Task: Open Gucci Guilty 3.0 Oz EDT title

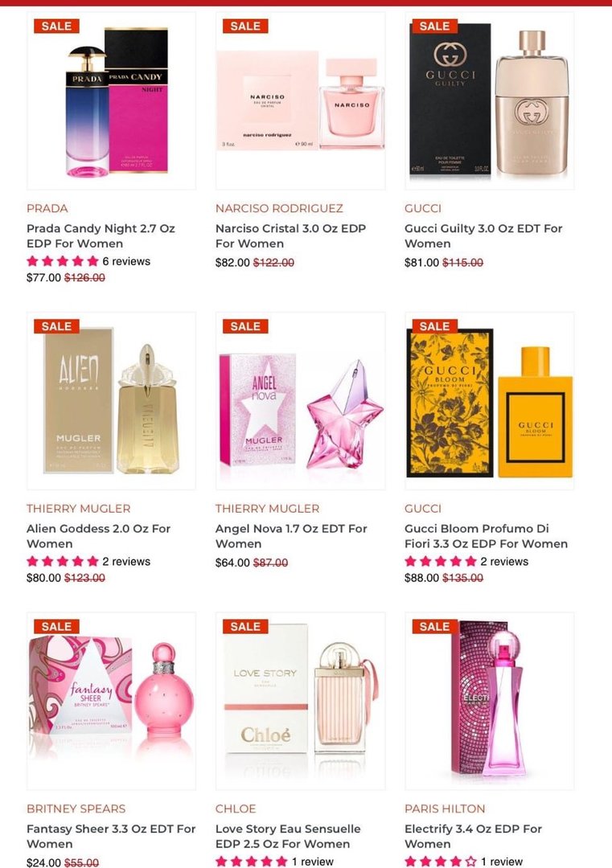Action: (483, 235)
